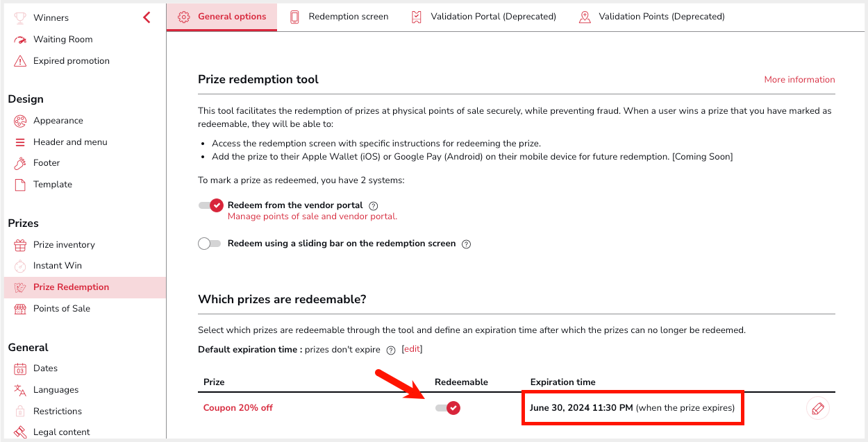This screenshot has height=442, width=868.
Task: Open the Coupon 20% off prize link
Action: tap(237, 408)
